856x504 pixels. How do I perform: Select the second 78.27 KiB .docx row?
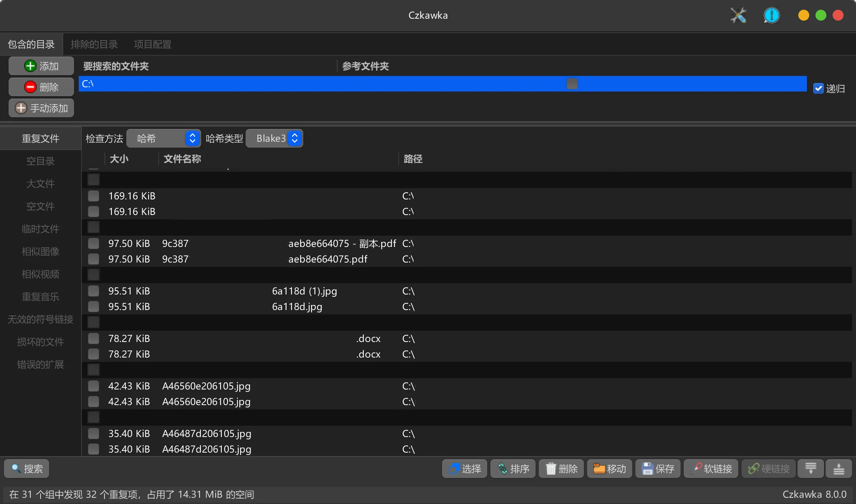pyautogui.click(x=467, y=354)
